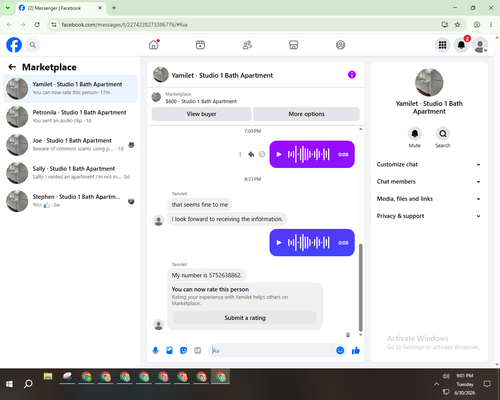Reload the page
The height and width of the screenshot is (400, 500).
(37, 24)
